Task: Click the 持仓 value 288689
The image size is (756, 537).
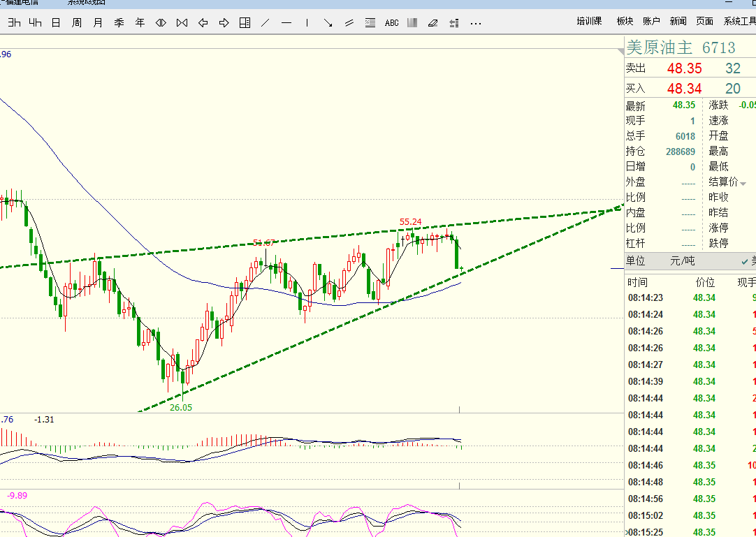Action: click(x=681, y=152)
